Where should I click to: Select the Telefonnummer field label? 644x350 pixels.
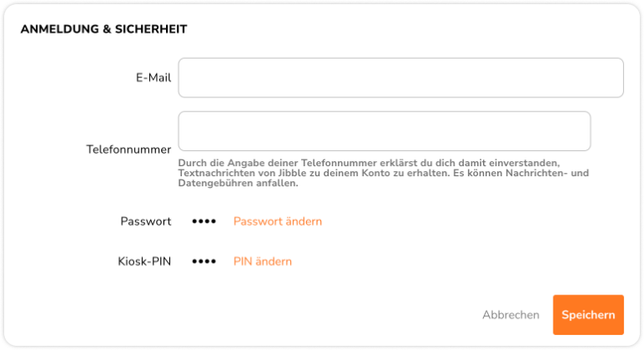[128, 149]
